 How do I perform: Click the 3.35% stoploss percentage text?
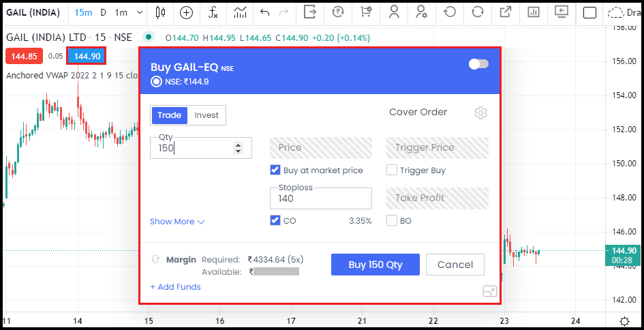coord(361,221)
